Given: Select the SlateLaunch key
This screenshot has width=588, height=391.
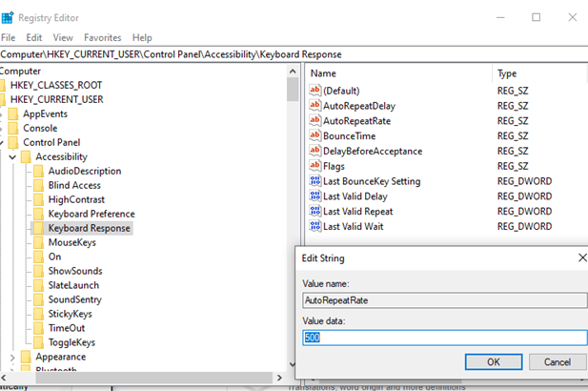Looking at the screenshot, I should (73, 285).
